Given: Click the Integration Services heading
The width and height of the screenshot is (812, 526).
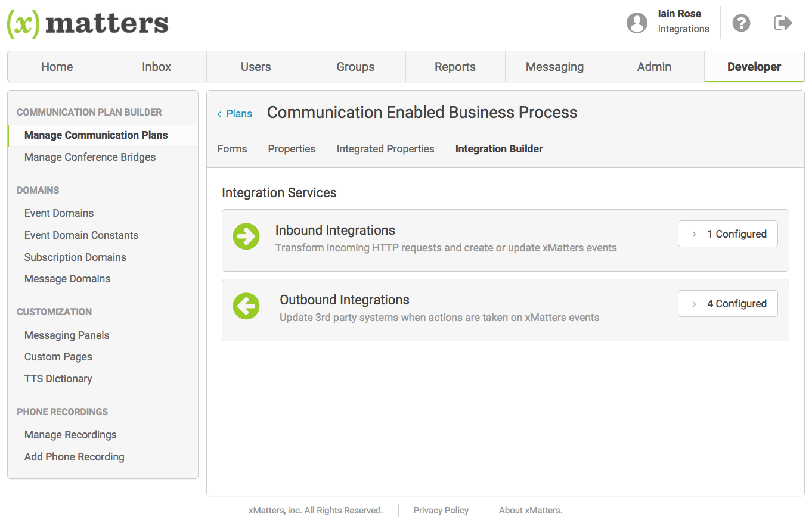Looking at the screenshot, I should point(279,193).
